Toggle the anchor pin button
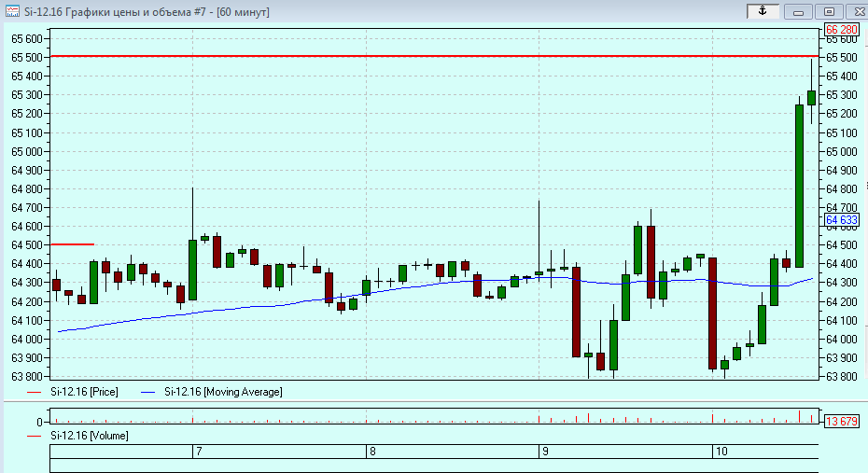 (x=763, y=11)
